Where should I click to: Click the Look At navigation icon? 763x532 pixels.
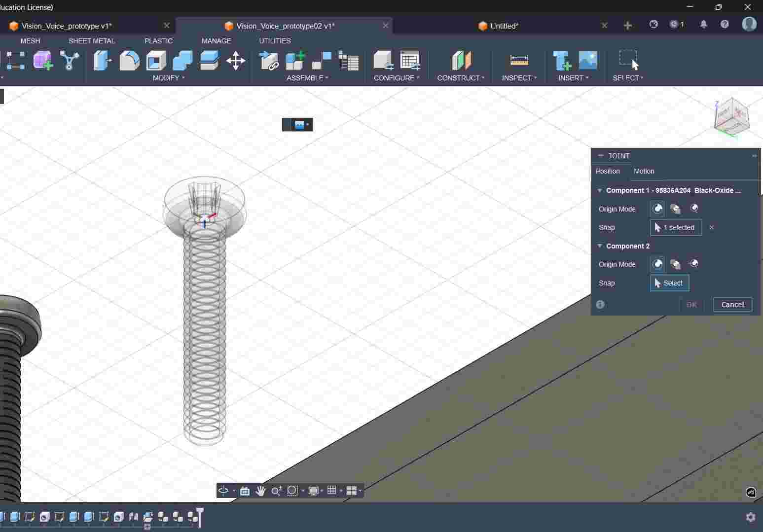pos(245,491)
